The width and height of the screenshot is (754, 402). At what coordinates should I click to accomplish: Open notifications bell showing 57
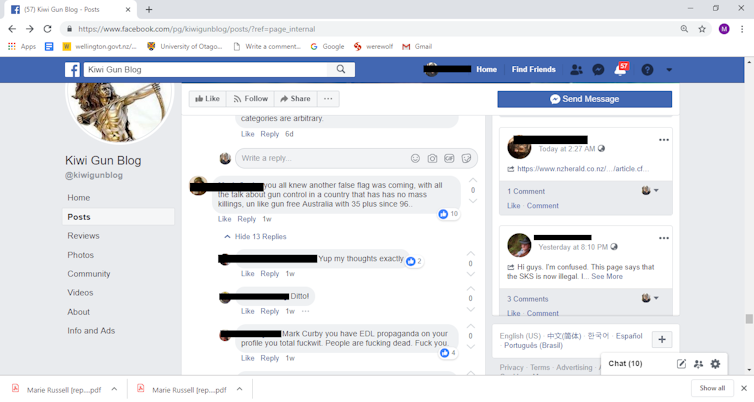pos(621,70)
